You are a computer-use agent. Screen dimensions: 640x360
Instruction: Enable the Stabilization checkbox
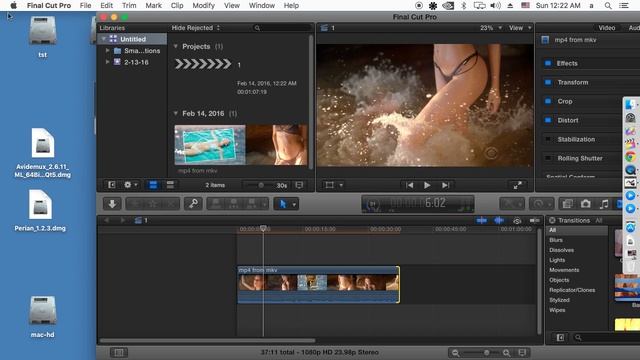pyautogui.click(x=548, y=139)
